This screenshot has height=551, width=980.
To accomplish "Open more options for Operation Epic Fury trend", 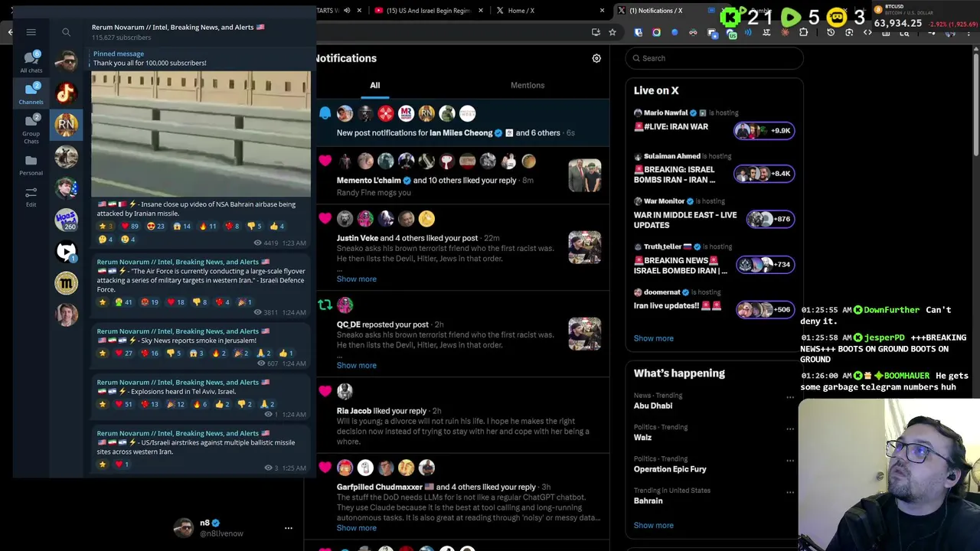I will click(790, 461).
